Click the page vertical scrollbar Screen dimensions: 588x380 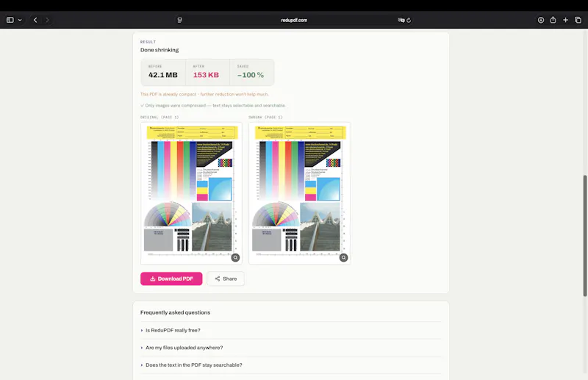tap(584, 236)
